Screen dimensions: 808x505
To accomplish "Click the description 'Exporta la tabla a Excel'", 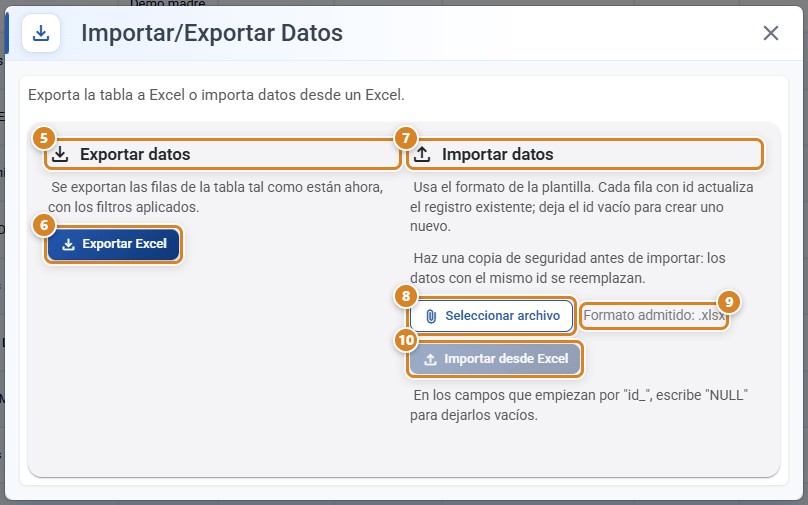I will (x=216, y=95).
